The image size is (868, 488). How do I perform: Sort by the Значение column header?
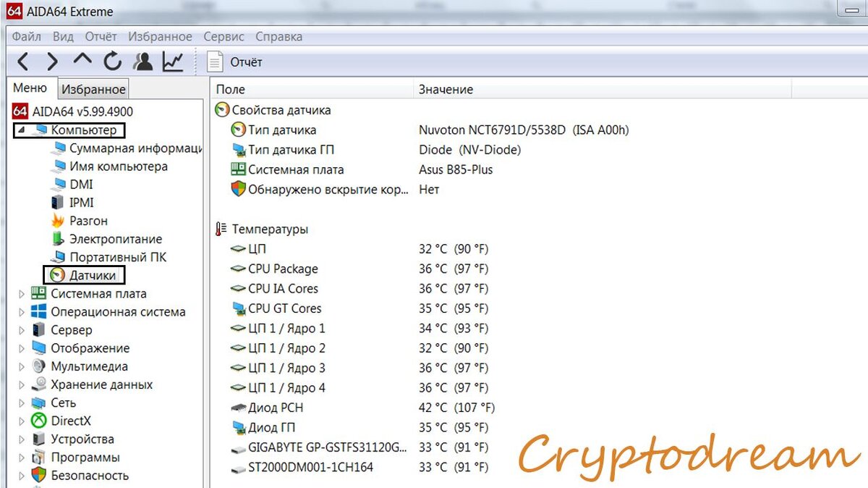603,89
